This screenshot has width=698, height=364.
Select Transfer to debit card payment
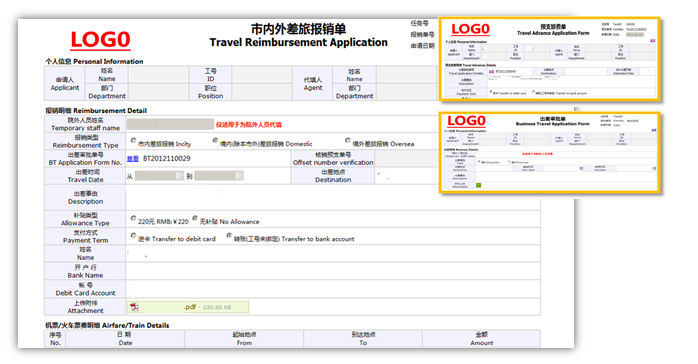[x=133, y=235]
